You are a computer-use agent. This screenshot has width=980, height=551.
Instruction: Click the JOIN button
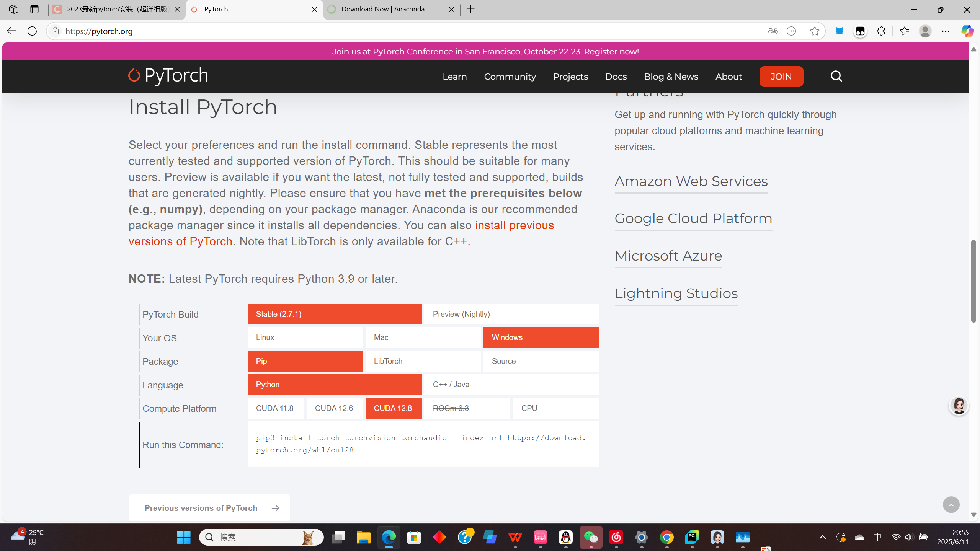(781, 77)
